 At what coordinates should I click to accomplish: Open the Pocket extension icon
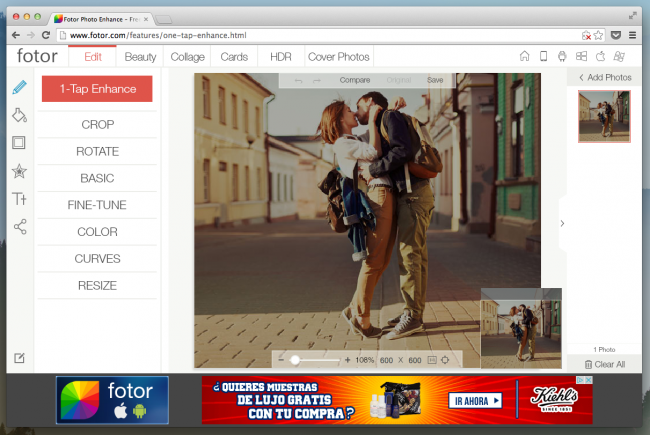(x=616, y=35)
